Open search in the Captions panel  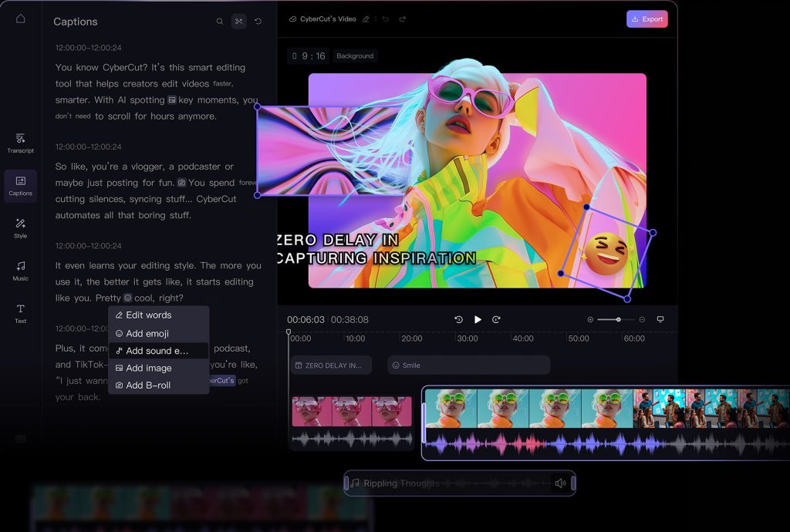point(220,21)
